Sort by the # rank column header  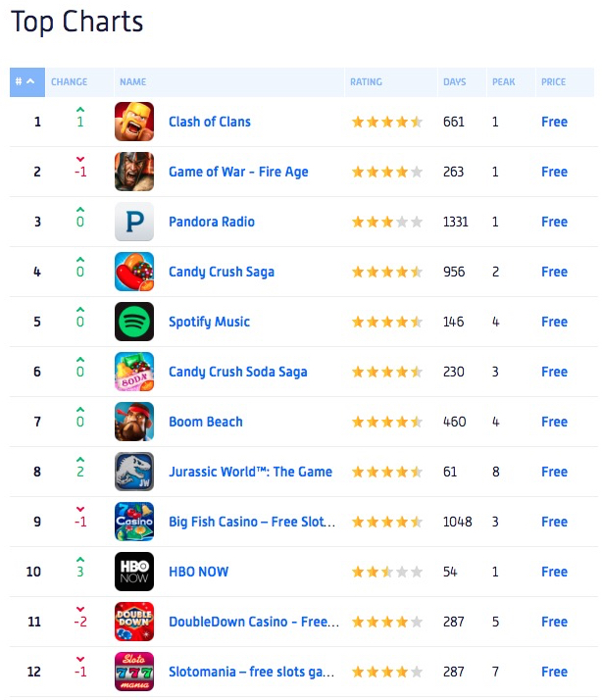point(27,82)
